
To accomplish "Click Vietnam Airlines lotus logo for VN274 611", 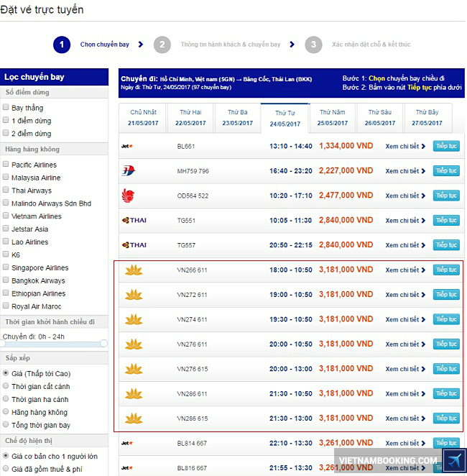I will [134, 319].
